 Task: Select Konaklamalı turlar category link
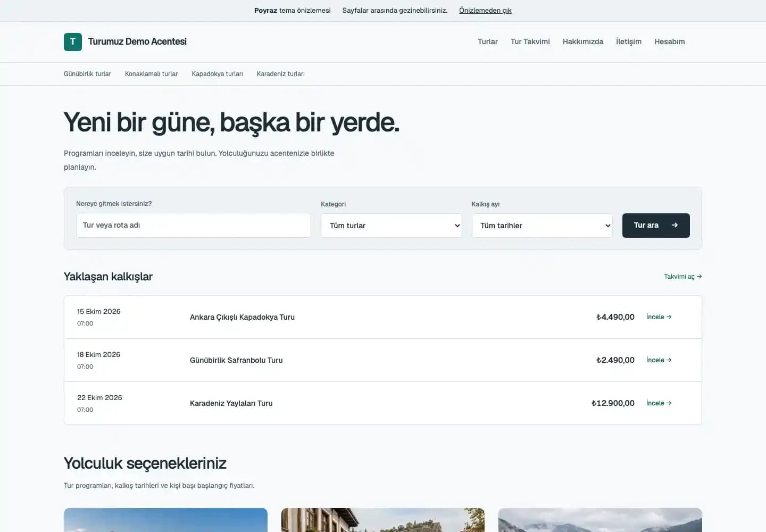point(151,74)
